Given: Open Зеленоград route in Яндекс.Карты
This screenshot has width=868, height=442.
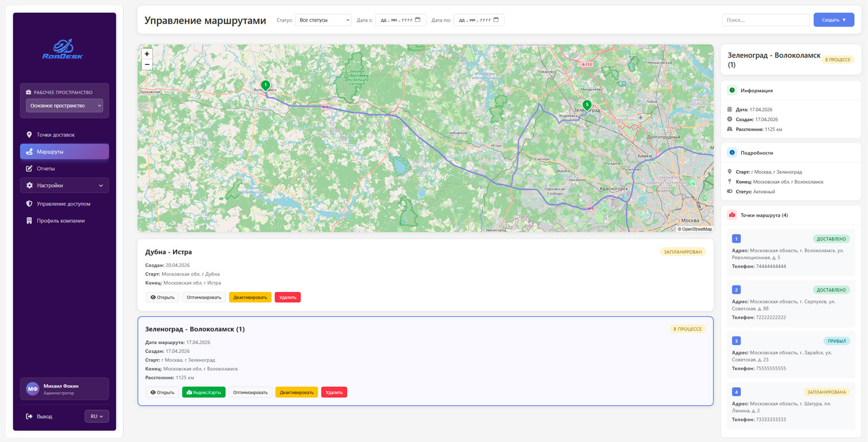Looking at the screenshot, I should point(204,392).
